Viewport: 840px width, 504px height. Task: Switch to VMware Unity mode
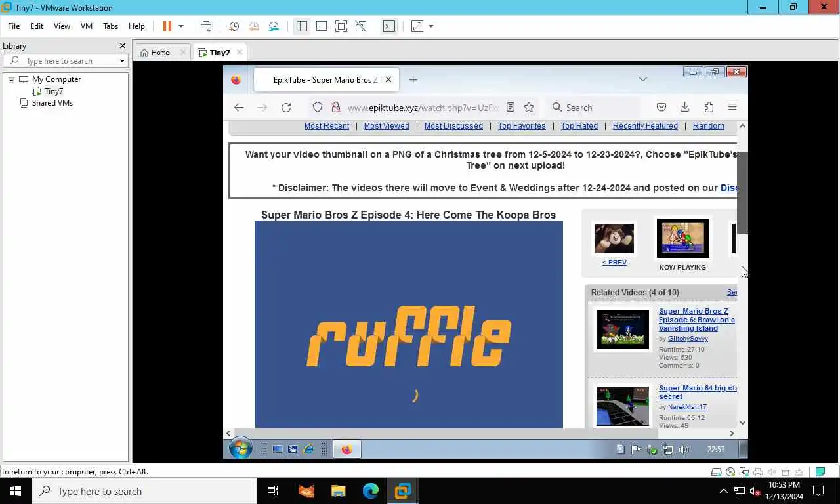pos(361,26)
